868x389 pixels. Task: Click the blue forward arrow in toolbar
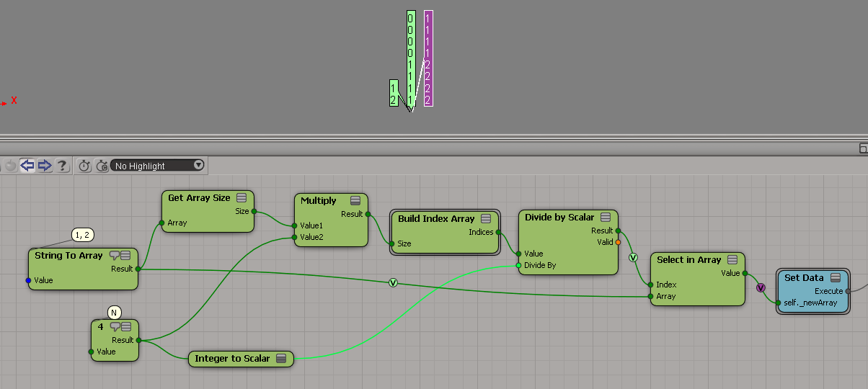coord(45,166)
